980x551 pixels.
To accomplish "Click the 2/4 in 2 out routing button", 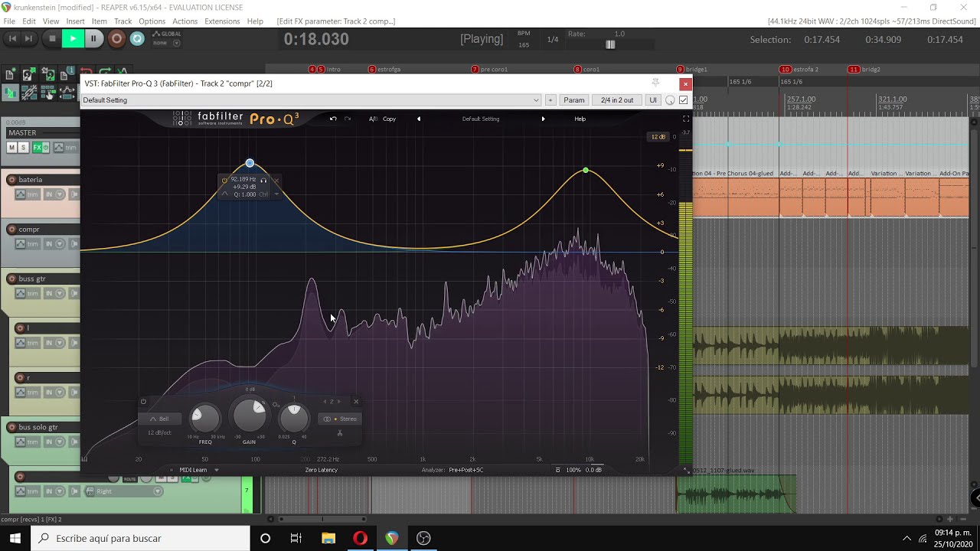I will click(x=617, y=100).
